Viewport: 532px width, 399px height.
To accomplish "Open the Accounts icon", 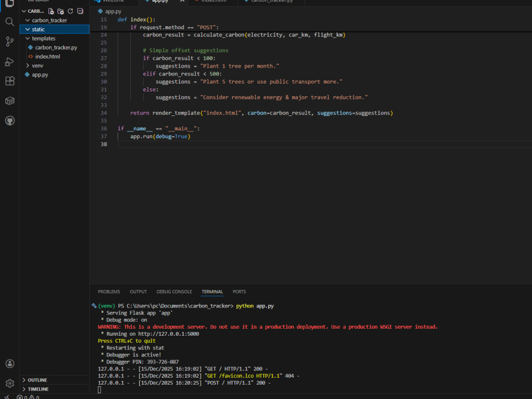I will 10,364.
